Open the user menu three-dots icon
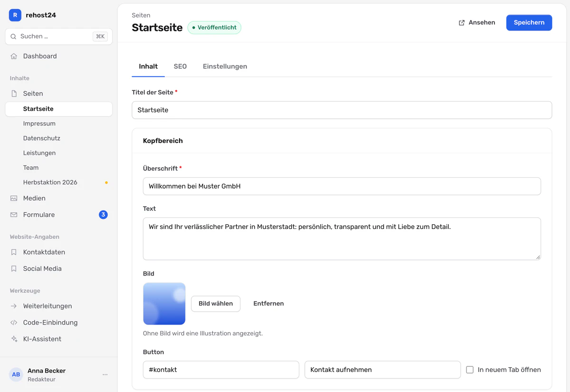570x392 pixels. (105, 374)
